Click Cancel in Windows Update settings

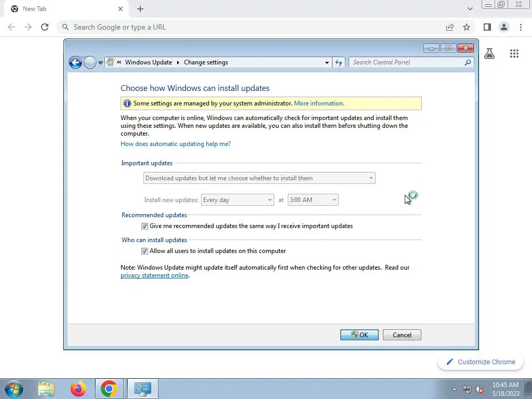coord(402,335)
